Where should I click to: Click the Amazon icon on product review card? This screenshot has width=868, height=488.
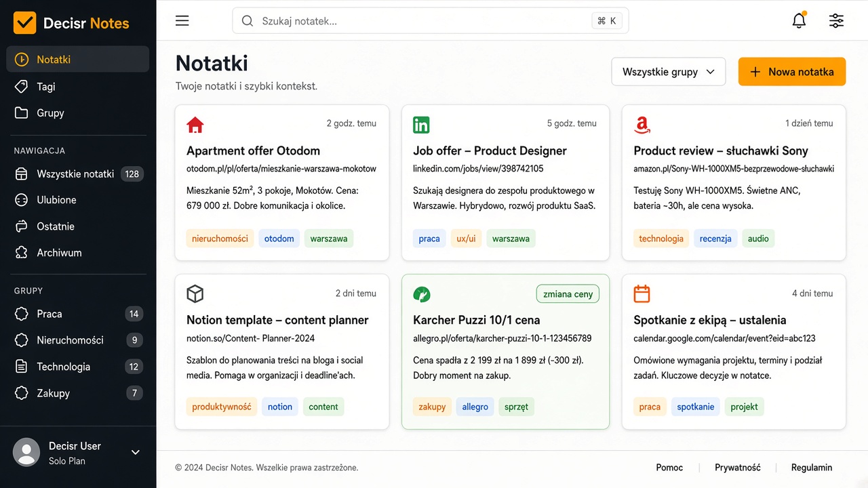(x=642, y=125)
